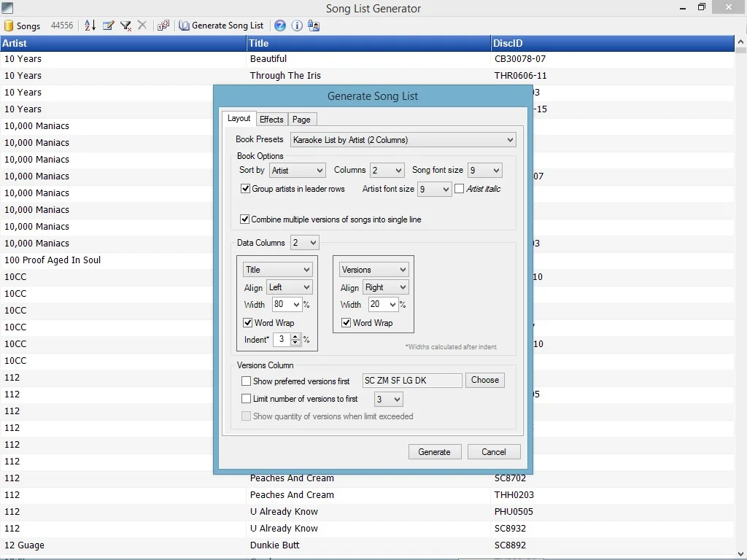Click the Choose button for preferred versions

pos(485,380)
